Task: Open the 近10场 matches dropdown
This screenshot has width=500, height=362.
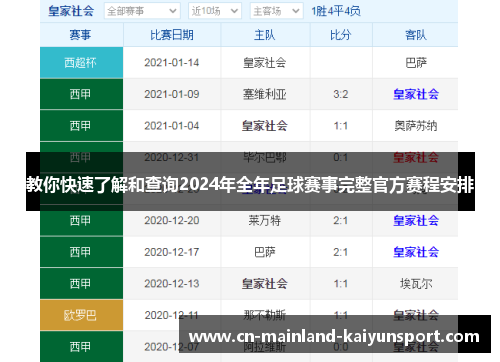Action: [x=215, y=11]
